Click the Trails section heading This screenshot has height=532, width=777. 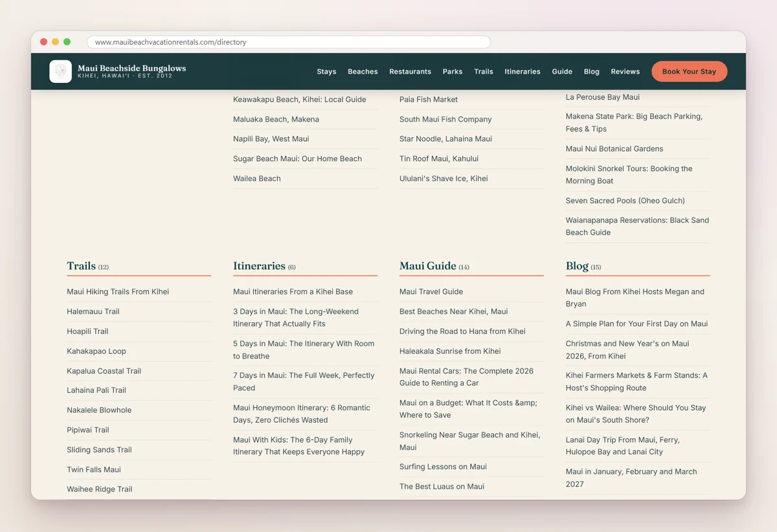pyautogui.click(x=81, y=266)
